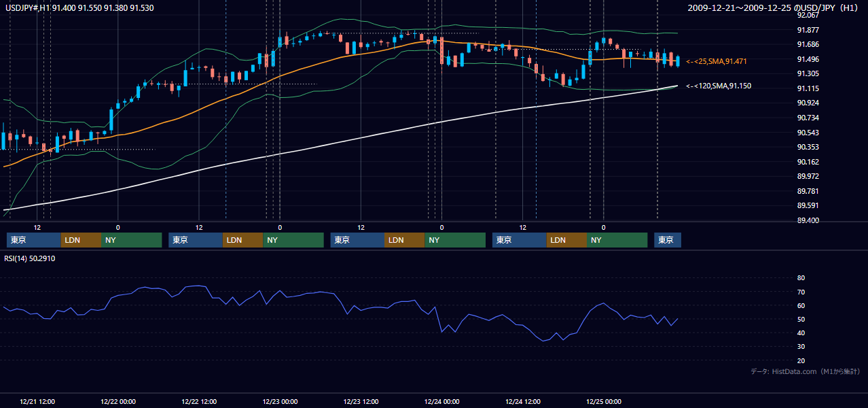Select the 12/23 00:00 time axis label
Screen dimensions: 868x408
click(x=280, y=401)
